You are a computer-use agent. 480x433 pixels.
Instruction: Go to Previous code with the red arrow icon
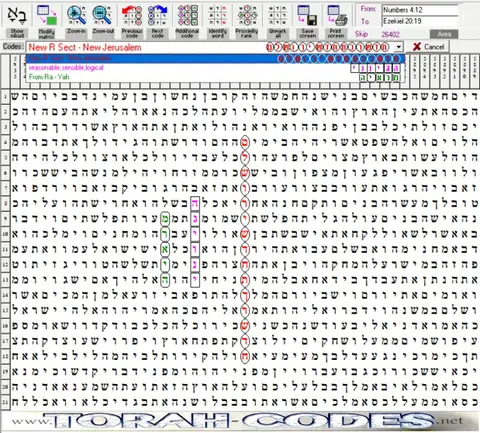tap(132, 15)
